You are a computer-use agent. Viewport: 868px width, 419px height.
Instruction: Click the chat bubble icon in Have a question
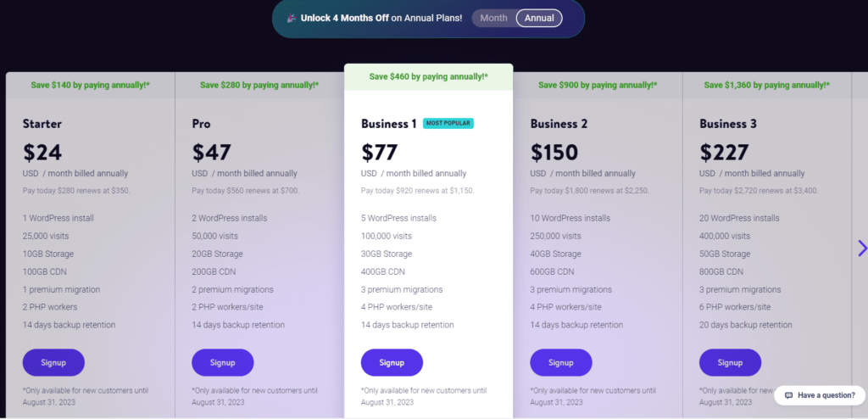(789, 395)
